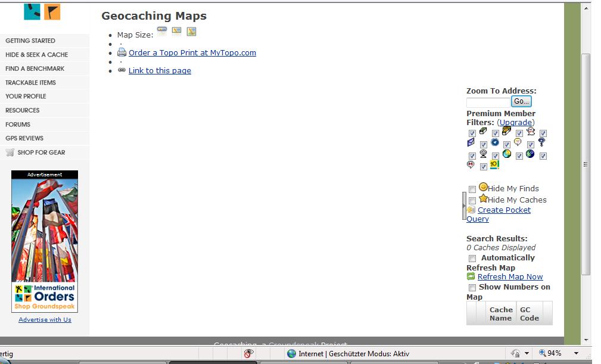Image resolution: width=601 pixels, height=364 pixels.
Task: Click the envelope Letterbox cache filter icon
Action: pos(471,142)
